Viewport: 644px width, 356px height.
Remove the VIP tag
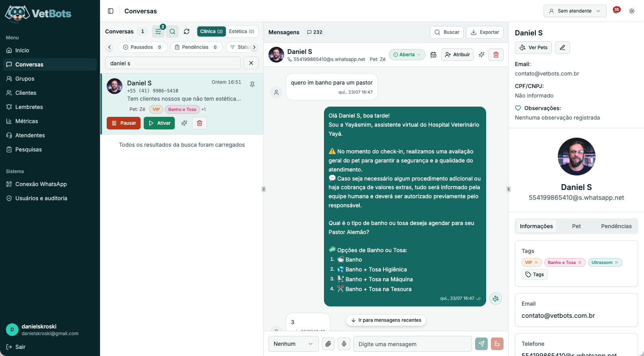(536, 262)
